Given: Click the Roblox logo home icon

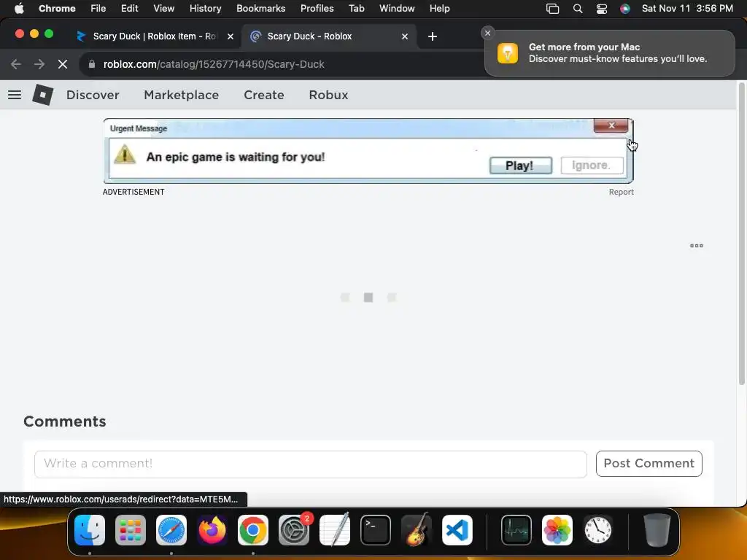Looking at the screenshot, I should (42, 95).
